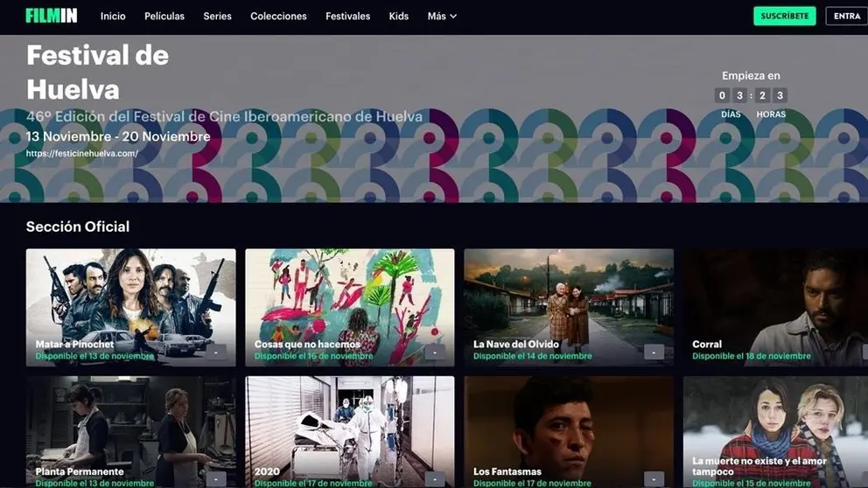Image resolution: width=868 pixels, height=488 pixels.
Task: Click the Filmin logo
Action: 52,16
